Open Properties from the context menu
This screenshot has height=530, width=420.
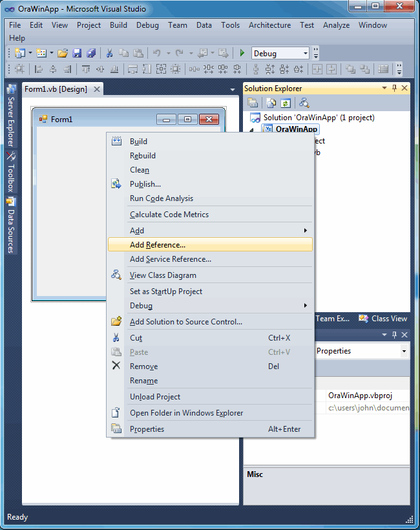(210, 429)
